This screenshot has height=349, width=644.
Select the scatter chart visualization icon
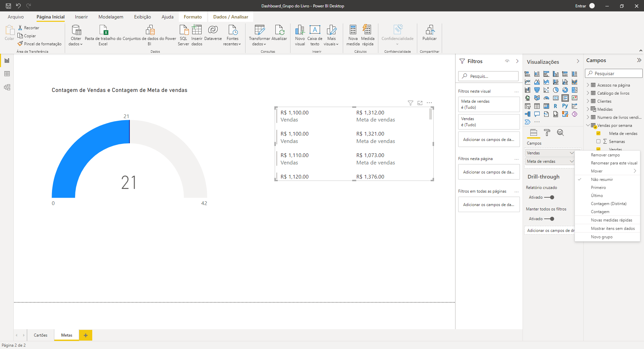(x=546, y=90)
